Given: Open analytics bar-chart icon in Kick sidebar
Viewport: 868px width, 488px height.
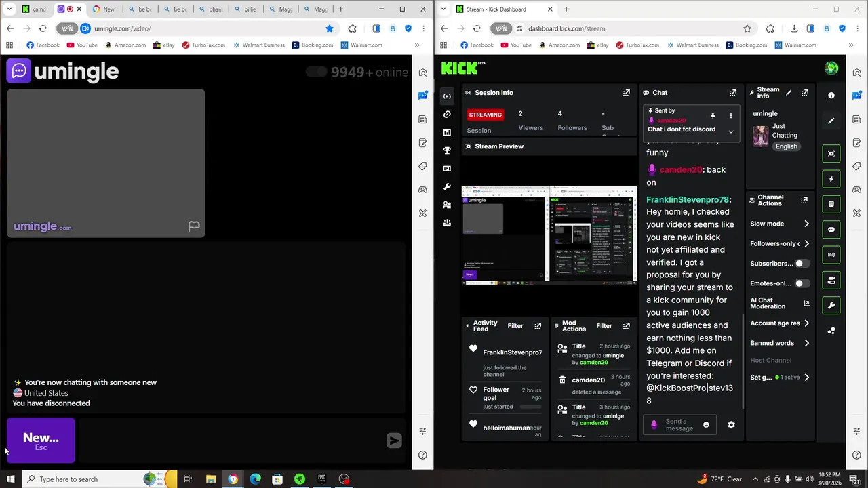Looking at the screenshot, I should coord(447,133).
